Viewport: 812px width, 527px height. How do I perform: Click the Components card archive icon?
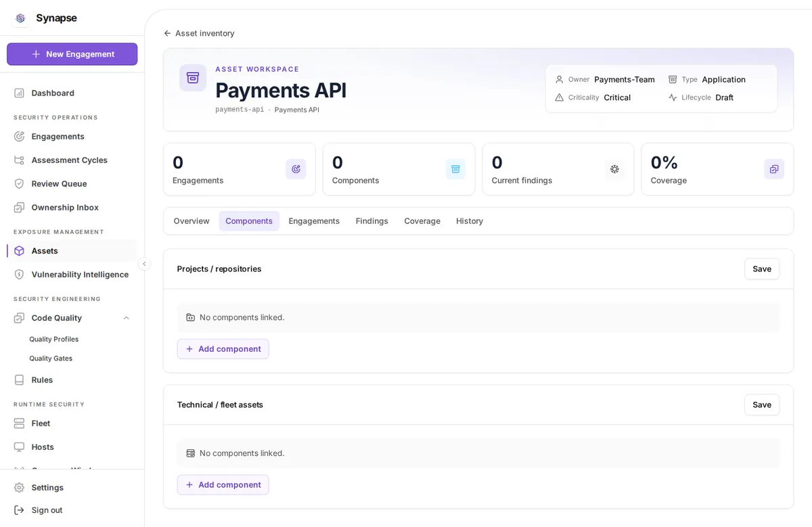coord(455,169)
